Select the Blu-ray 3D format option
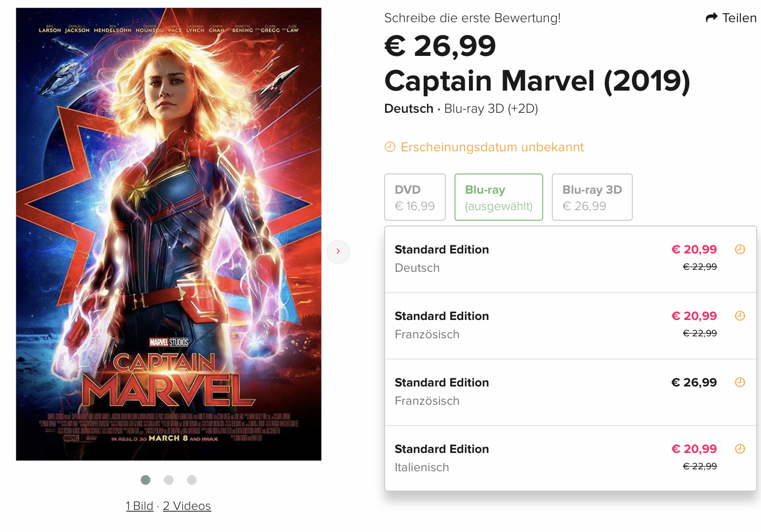Screen dimensions: 761x532 pos(592,197)
